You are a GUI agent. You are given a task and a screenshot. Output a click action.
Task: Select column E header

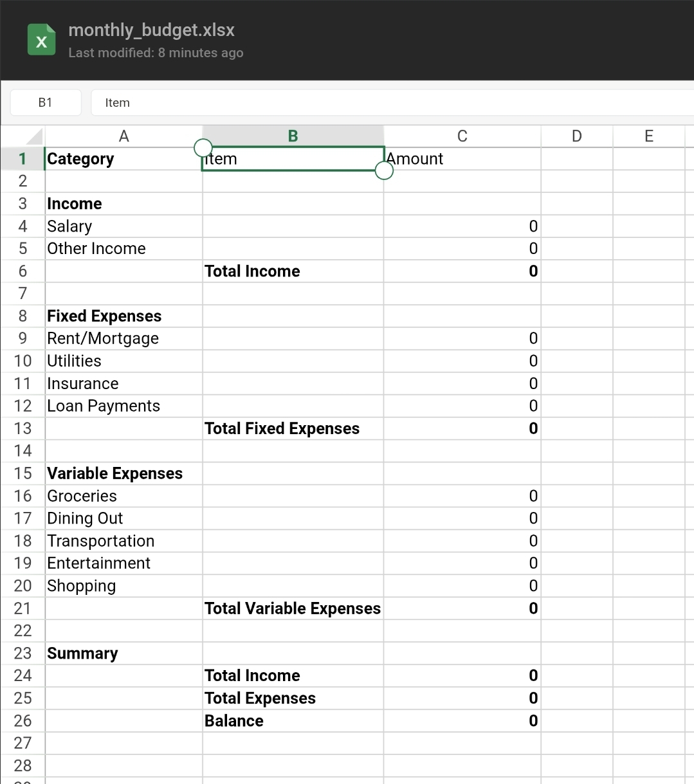pyautogui.click(x=649, y=136)
